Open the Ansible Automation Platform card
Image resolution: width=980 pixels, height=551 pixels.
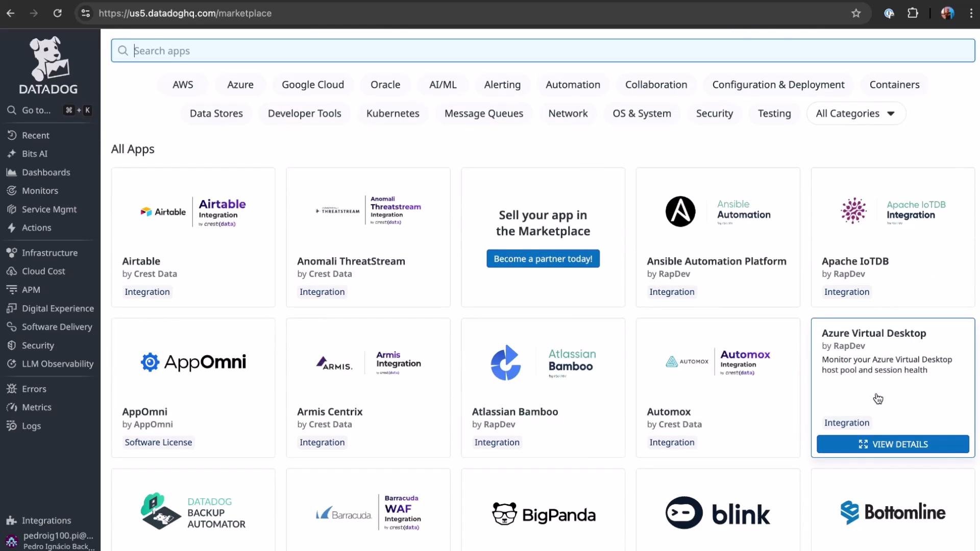(718, 237)
